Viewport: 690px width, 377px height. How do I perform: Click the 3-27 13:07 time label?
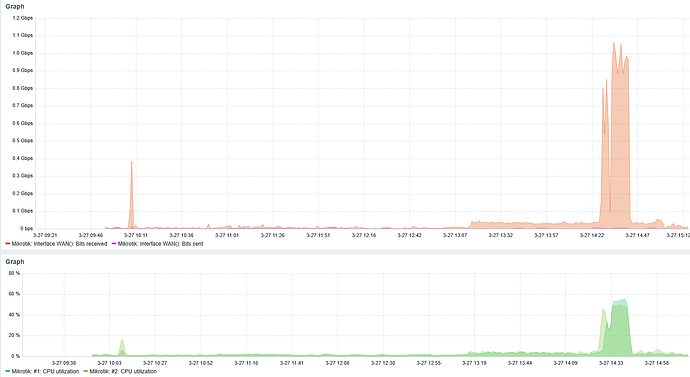click(x=455, y=235)
